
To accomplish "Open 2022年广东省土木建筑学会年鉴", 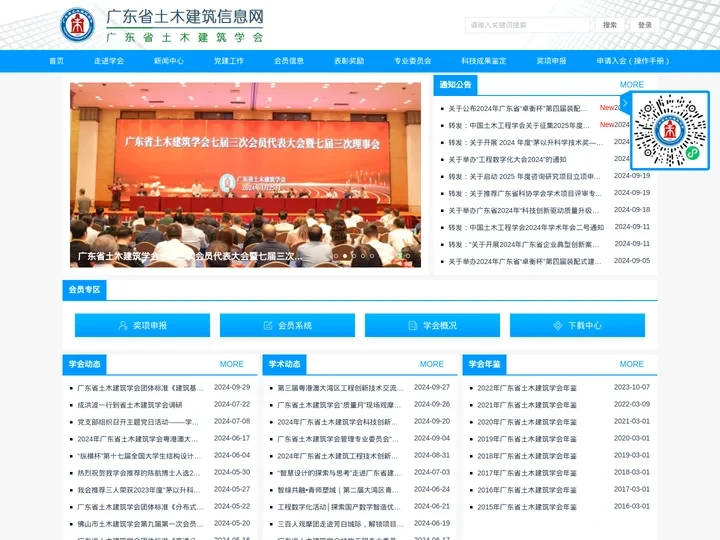I will (527, 388).
